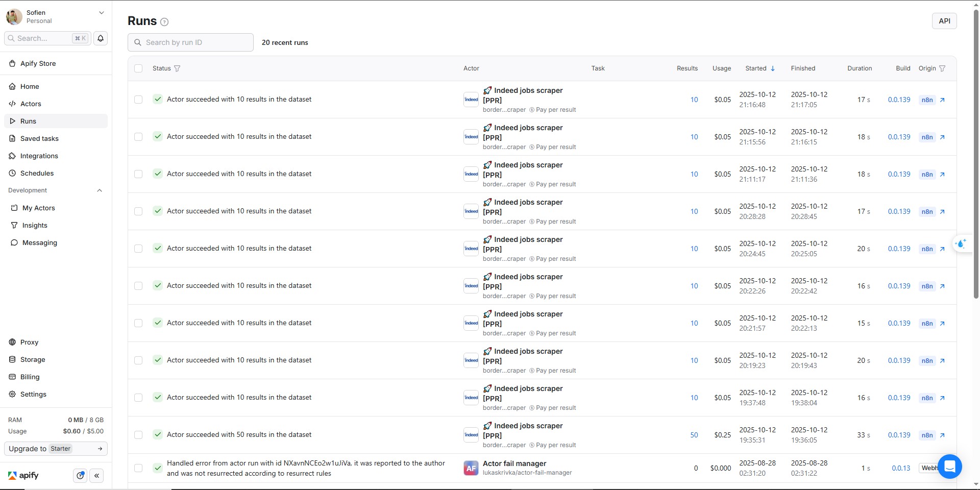Viewport: 980px width, 490px height.
Task: Open external link for the 20:24:45 run
Action: click(942, 249)
